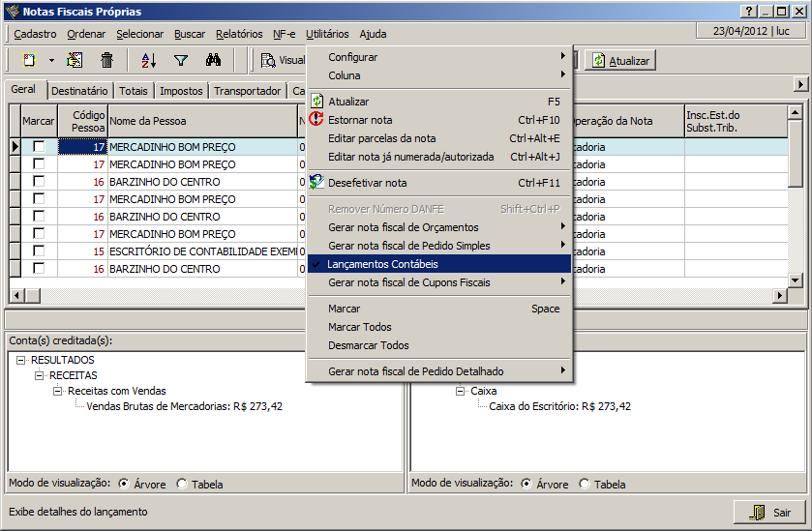Click the edit record toolbar icon

75,60
